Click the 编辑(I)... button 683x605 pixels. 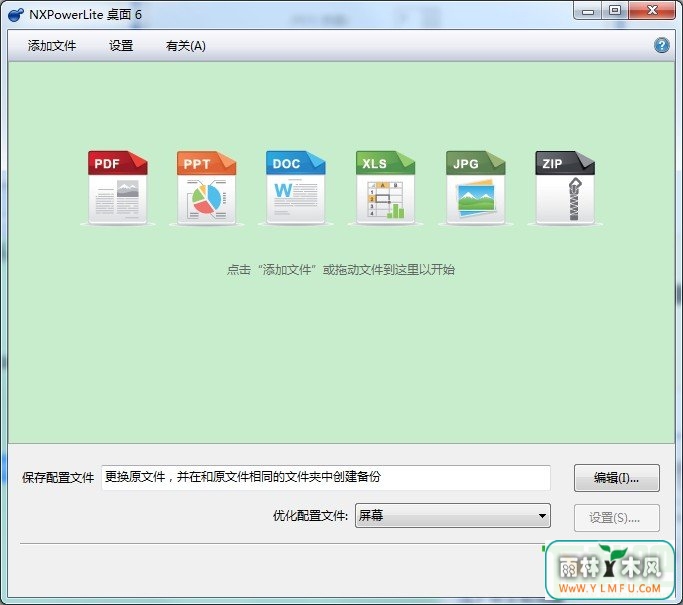click(x=616, y=478)
